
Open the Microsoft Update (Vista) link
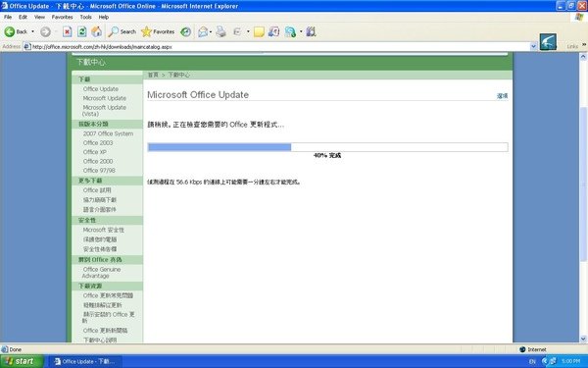104,110
